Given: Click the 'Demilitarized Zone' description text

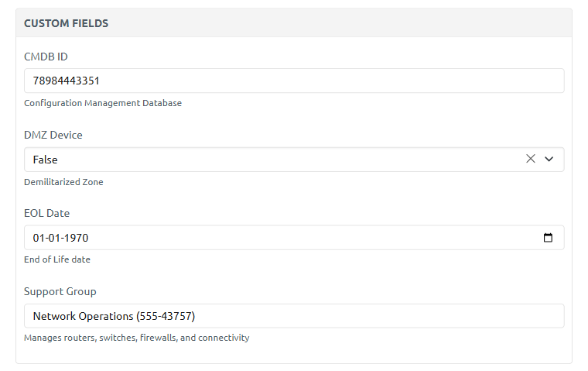Looking at the screenshot, I should (x=63, y=182).
